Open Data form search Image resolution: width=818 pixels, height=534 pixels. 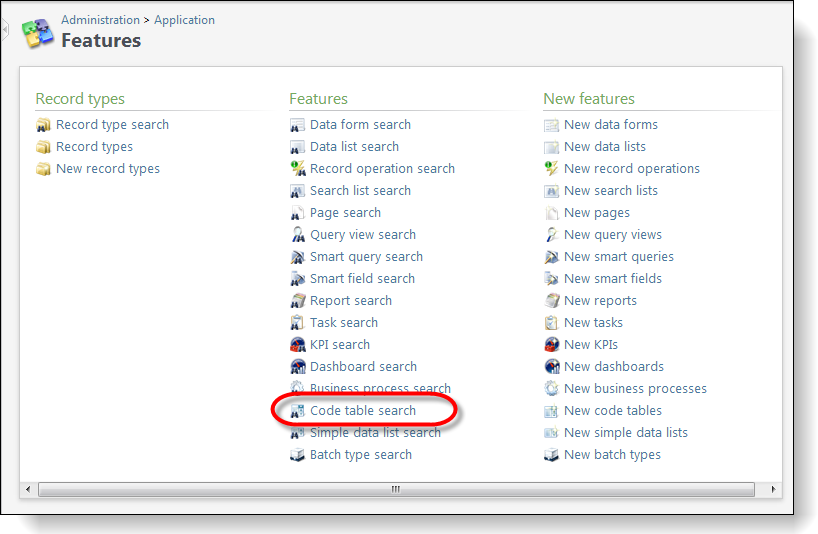click(360, 125)
